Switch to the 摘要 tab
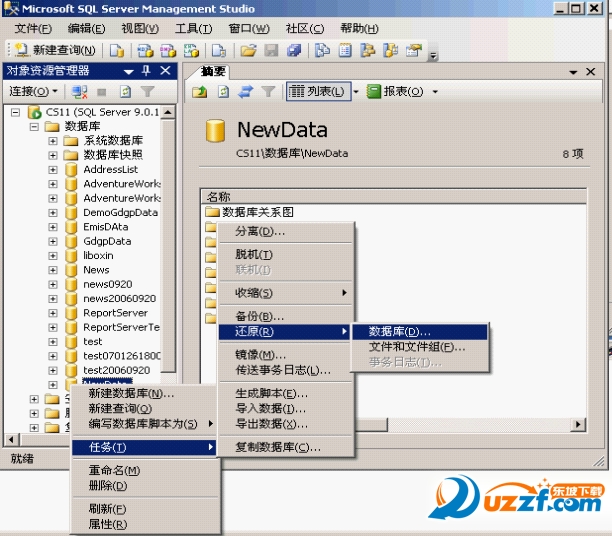 (x=213, y=71)
